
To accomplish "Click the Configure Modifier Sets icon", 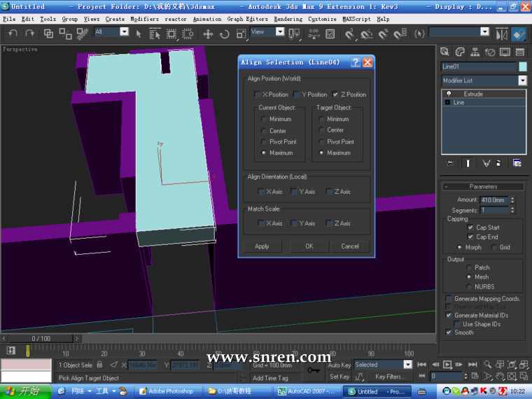I will [x=517, y=162].
